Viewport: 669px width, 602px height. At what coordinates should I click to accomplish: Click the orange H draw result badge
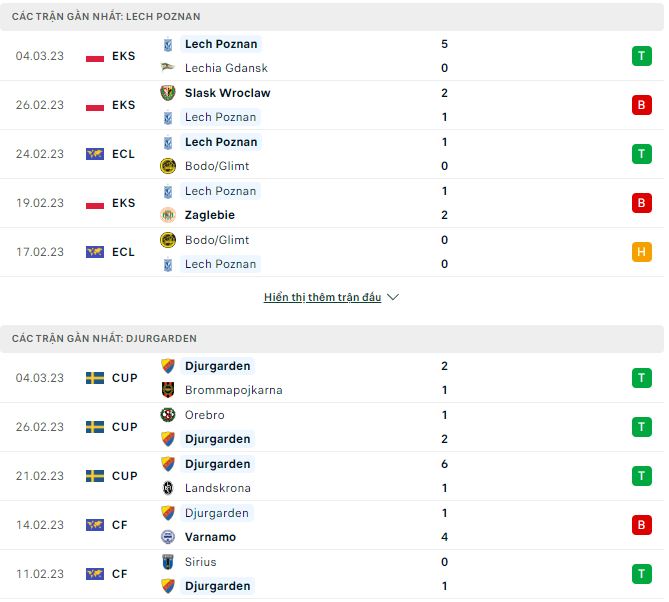click(641, 252)
